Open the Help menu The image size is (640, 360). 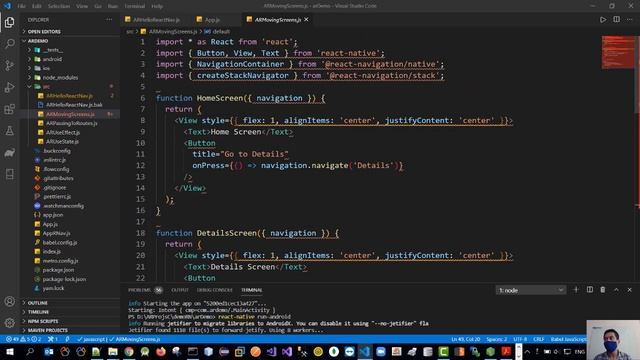tap(157, 6)
